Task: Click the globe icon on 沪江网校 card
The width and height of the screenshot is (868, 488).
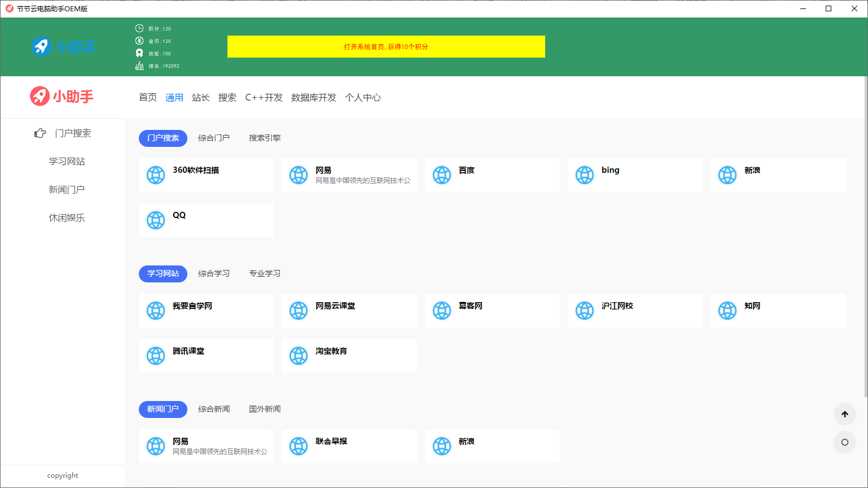Action: tap(585, 311)
